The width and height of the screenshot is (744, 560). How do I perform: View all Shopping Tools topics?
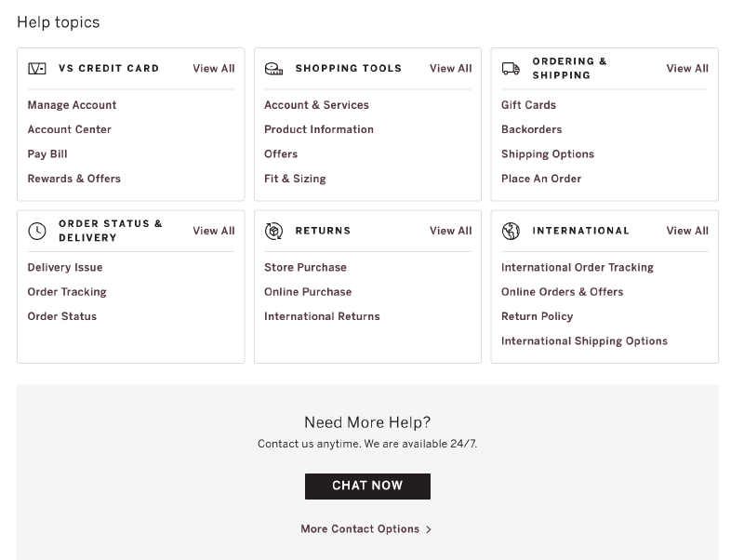(450, 69)
